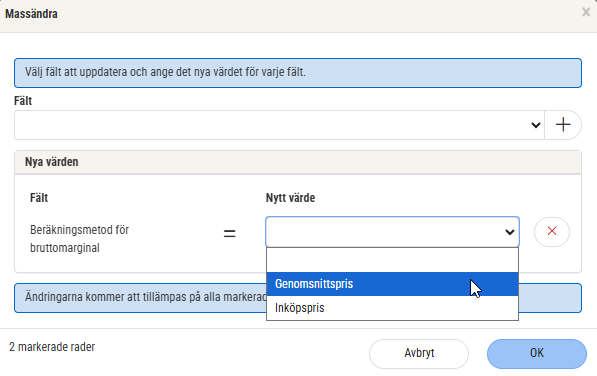The height and width of the screenshot is (376, 597).
Task: Collapse the Nytt värde dropdown
Action: coord(393,232)
